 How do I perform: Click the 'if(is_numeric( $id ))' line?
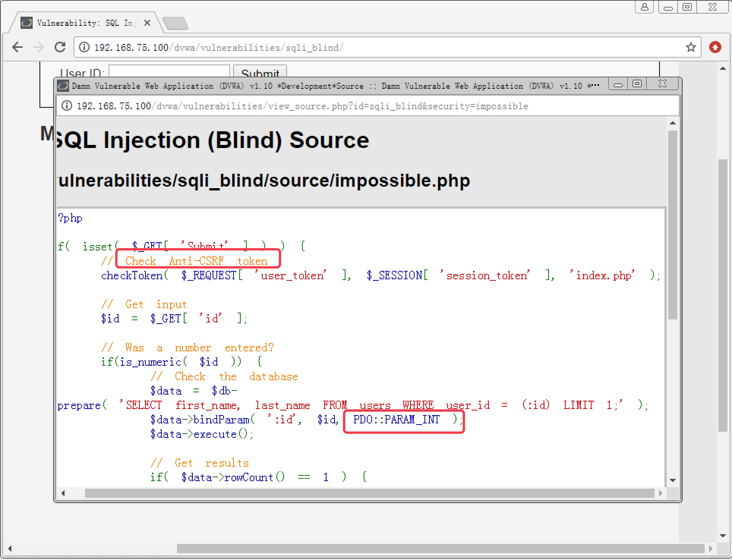pyautogui.click(x=171, y=362)
